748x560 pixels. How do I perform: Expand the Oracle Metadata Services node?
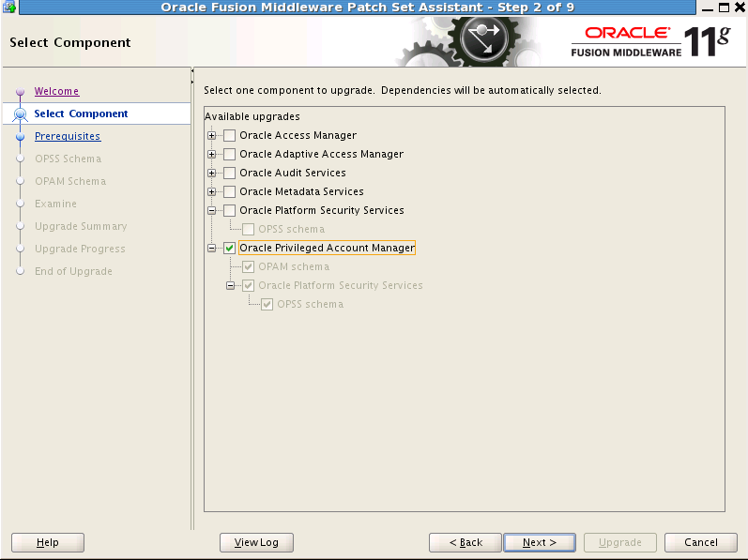pos(212,191)
